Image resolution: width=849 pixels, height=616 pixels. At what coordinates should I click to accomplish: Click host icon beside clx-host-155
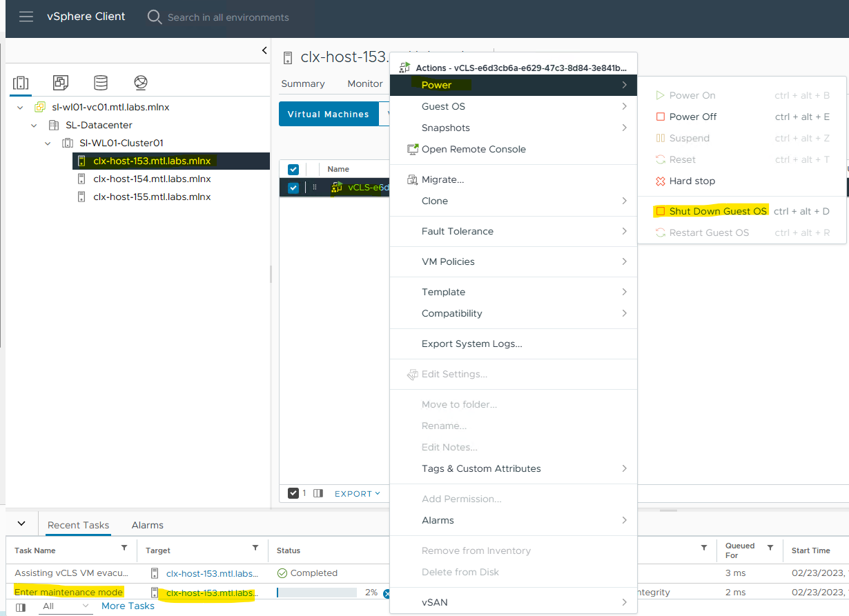coord(81,197)
